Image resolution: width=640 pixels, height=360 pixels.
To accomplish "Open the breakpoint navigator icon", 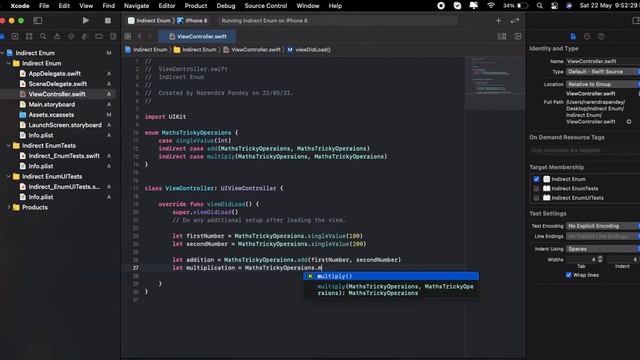I will (99, 36).
